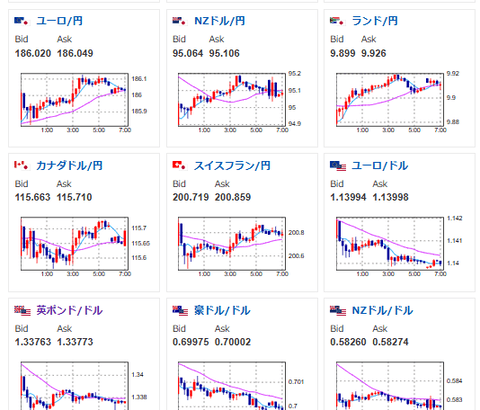Click the Euro/Dollar flag icon

pyautogui.click(x=338, y=166)
